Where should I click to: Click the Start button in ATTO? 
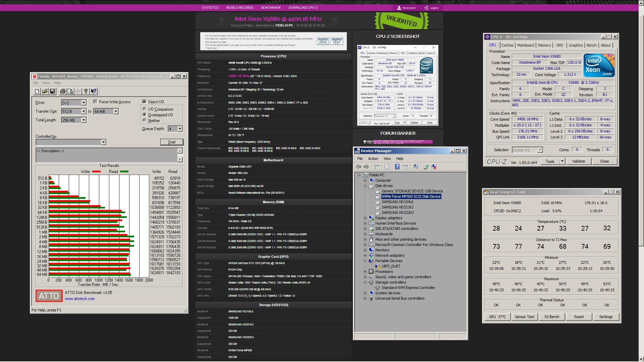click(172, 142)
